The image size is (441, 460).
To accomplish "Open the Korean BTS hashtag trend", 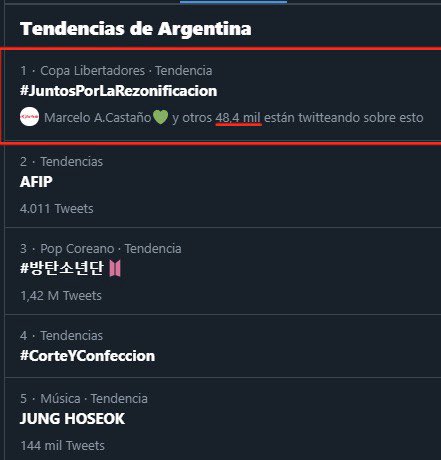I will pyautogui.click(x=62, y=268).
